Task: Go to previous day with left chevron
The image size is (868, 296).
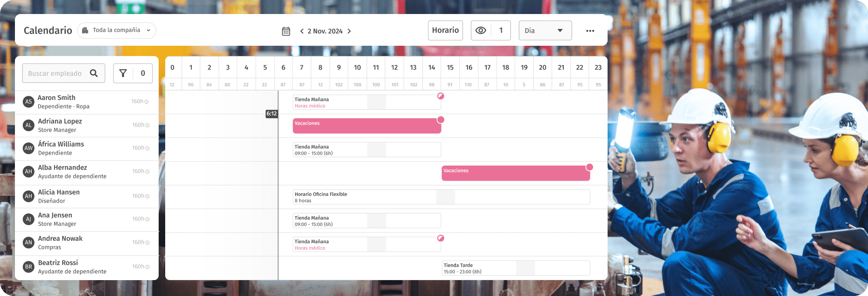Action: click(x=302, y=31)
